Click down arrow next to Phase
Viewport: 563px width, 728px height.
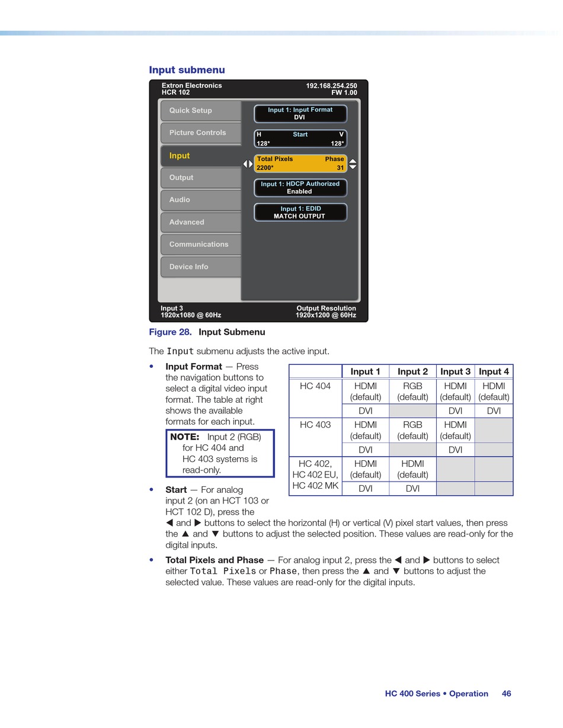coord(353,167)
